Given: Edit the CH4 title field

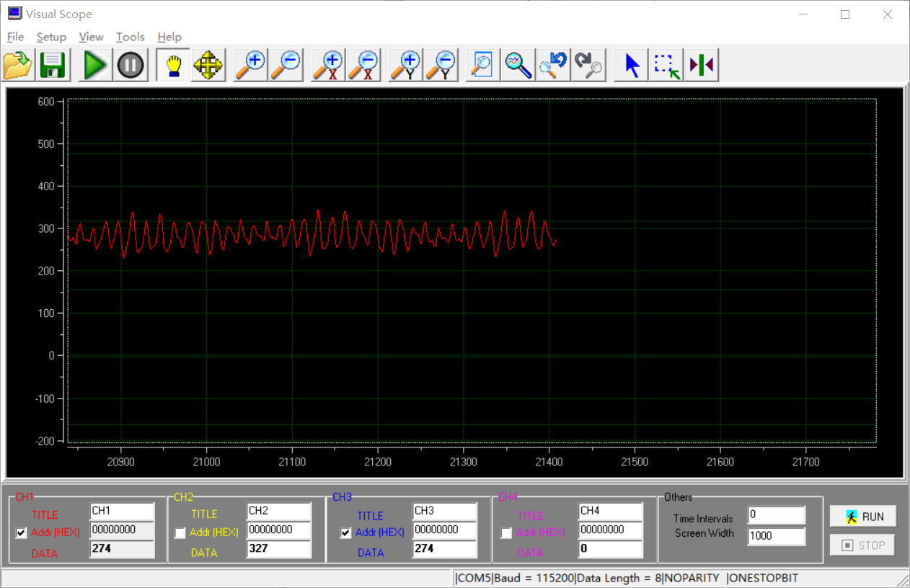Looking at the screenshot, I should point(610,511).
